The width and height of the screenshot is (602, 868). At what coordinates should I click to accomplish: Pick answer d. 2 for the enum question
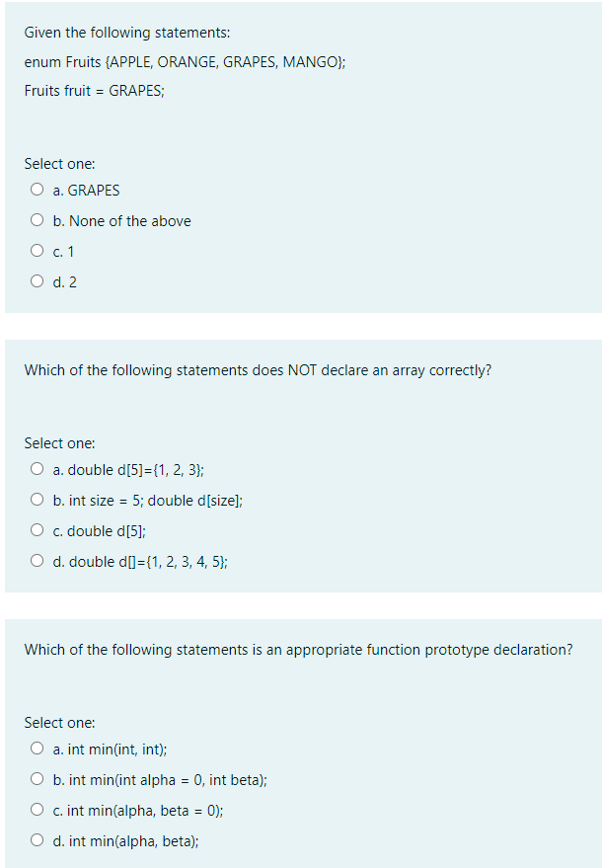37,280
